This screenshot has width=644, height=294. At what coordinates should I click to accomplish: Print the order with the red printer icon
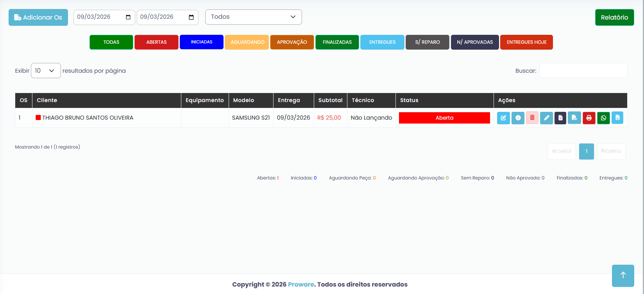click(589, 118)
